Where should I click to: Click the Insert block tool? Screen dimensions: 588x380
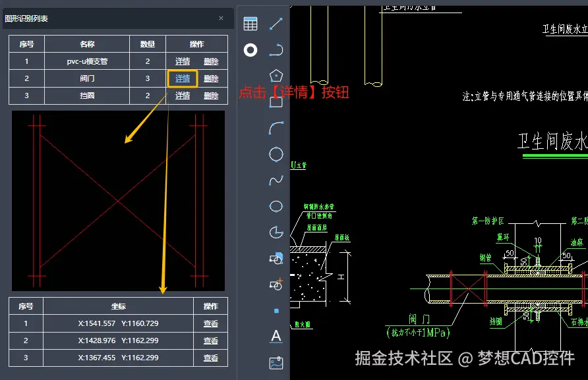[x=276, y=259]
